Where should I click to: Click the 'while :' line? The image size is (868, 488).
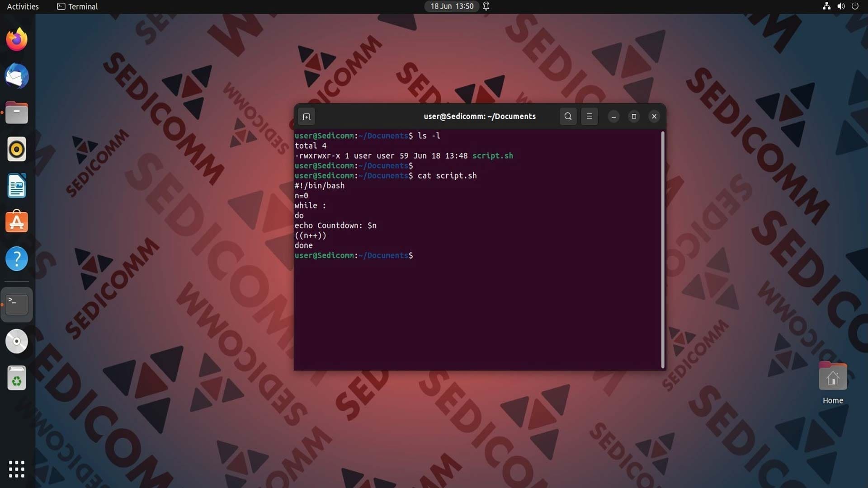310,206
